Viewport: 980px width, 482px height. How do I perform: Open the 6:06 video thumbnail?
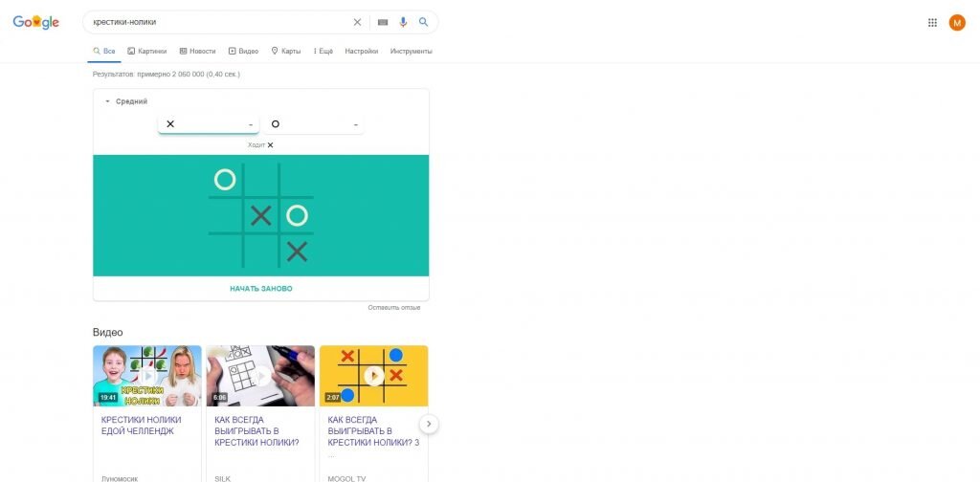tap(260, 376)
